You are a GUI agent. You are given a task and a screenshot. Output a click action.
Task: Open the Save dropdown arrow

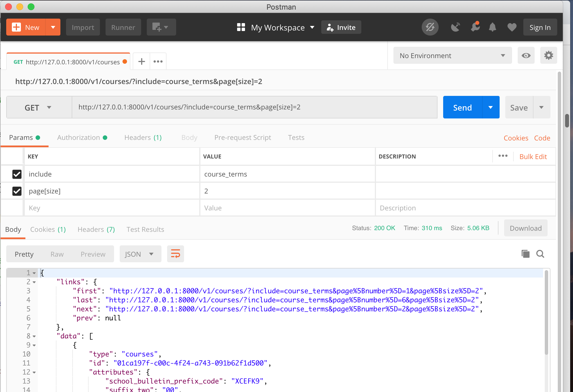(x=541, y=107)
